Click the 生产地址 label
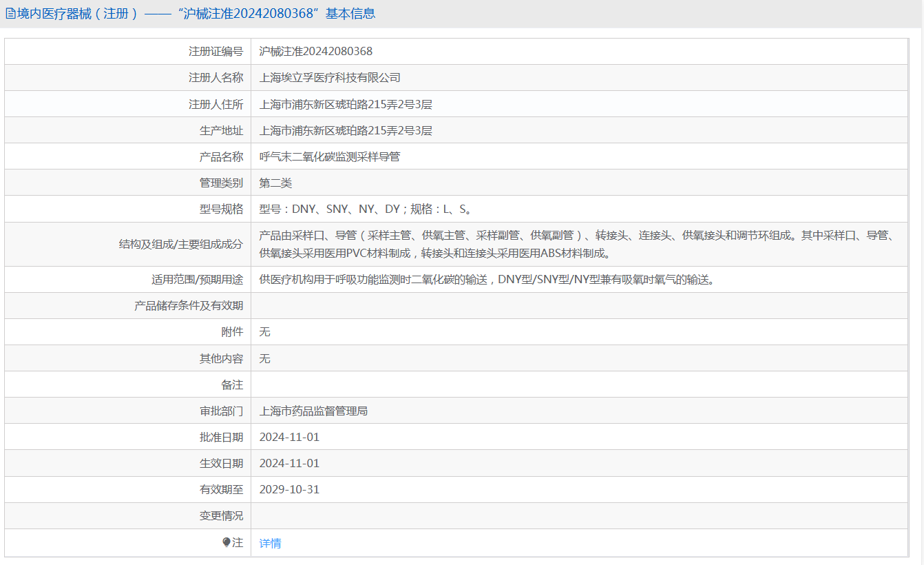924x565 pixels. point(222,131)
